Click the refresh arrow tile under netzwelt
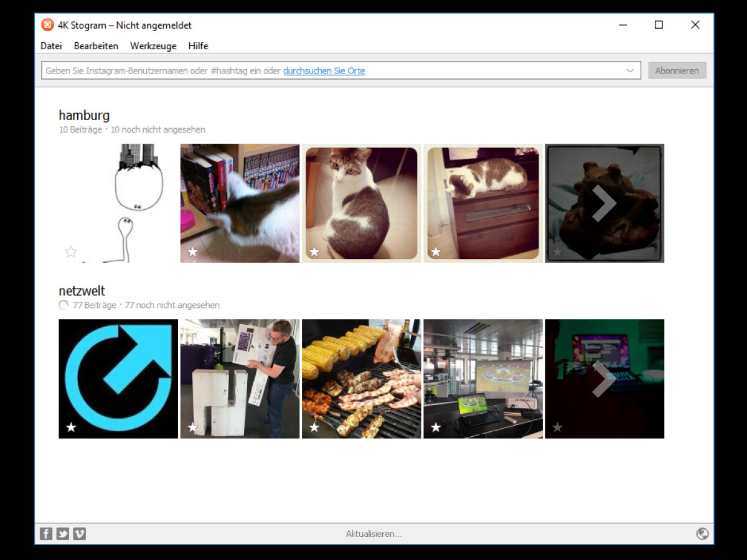Screen dimensions: 747x560 118,378
